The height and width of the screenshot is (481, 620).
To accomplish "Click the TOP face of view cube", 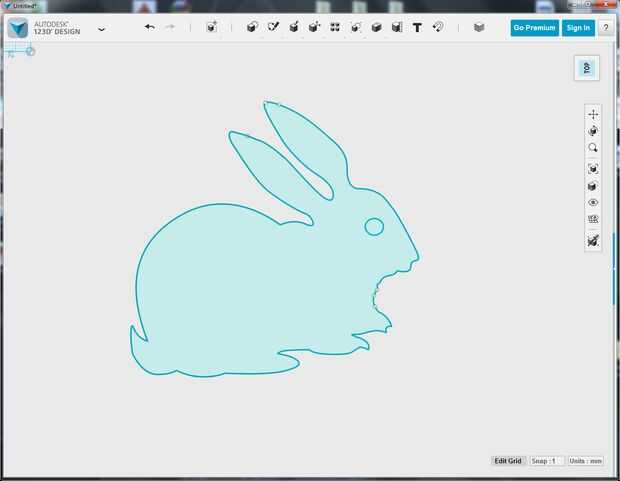I will point(587,68).
